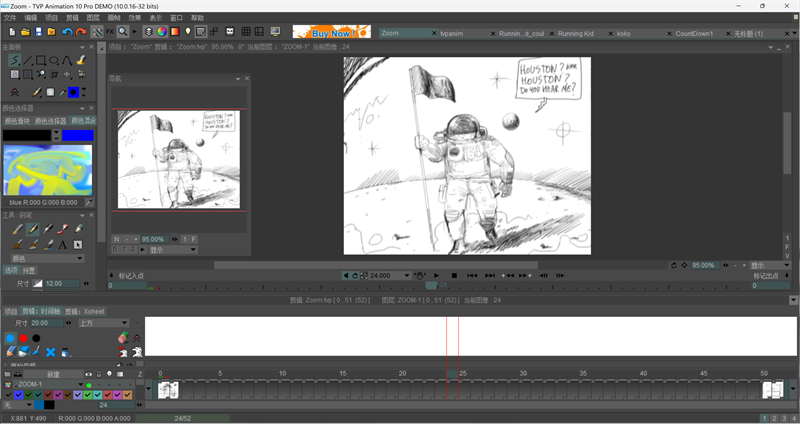Open 显示 dropdown at canvas bottom right
This screenshot has height=424, width=800.
click(769, 266)
